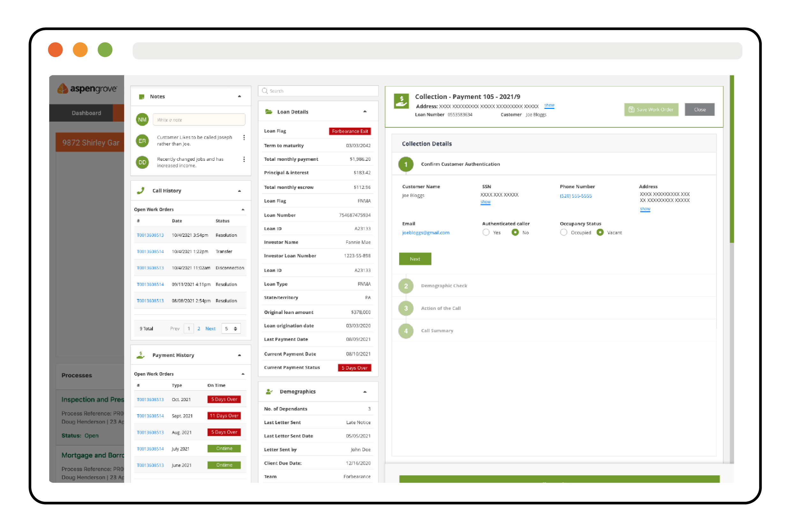
Task: Click the Save Work Order button
Action: coord(651,109)
